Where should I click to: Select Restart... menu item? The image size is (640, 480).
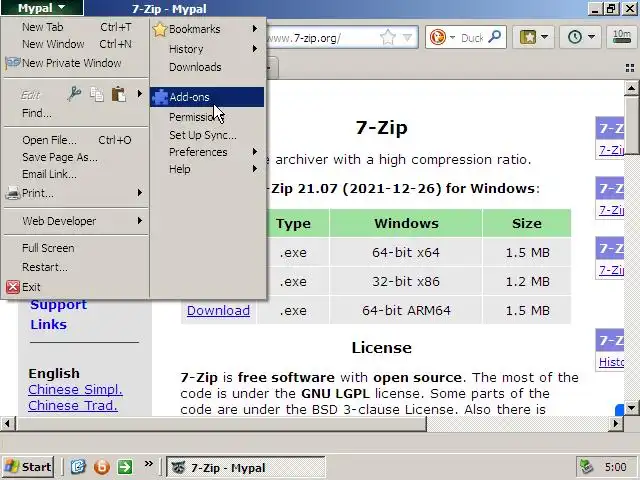(76, 267)
